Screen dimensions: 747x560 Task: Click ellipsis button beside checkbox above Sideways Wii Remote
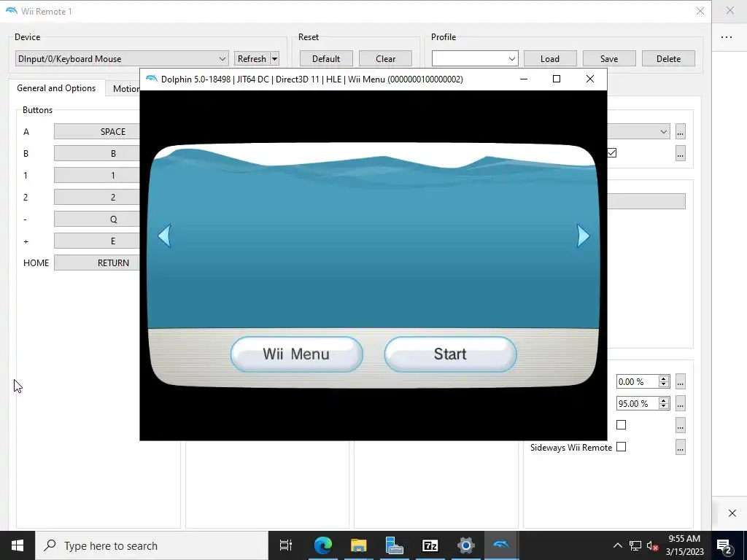pyautogui.click(x=681, y=425)
